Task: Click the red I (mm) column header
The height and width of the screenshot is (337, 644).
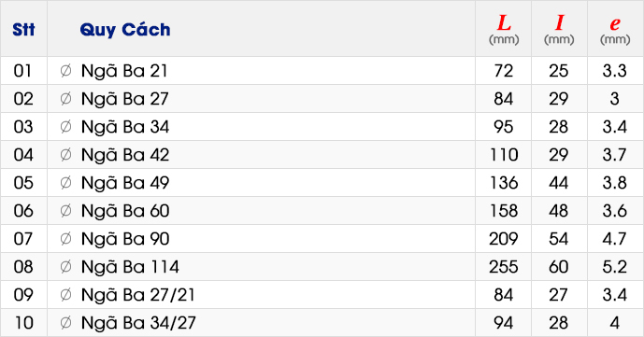Action: (559, 29)
